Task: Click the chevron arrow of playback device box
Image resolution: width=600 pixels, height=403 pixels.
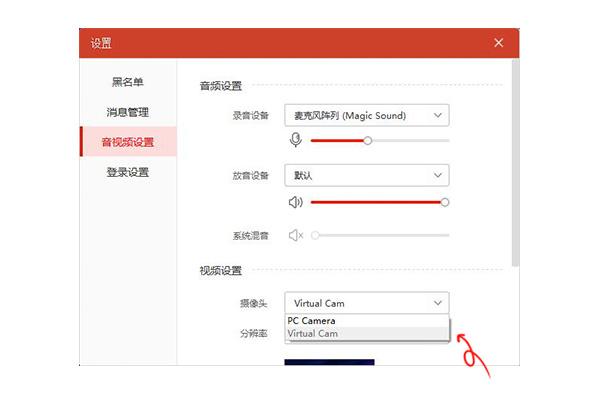Action: (x=438, y=175)
